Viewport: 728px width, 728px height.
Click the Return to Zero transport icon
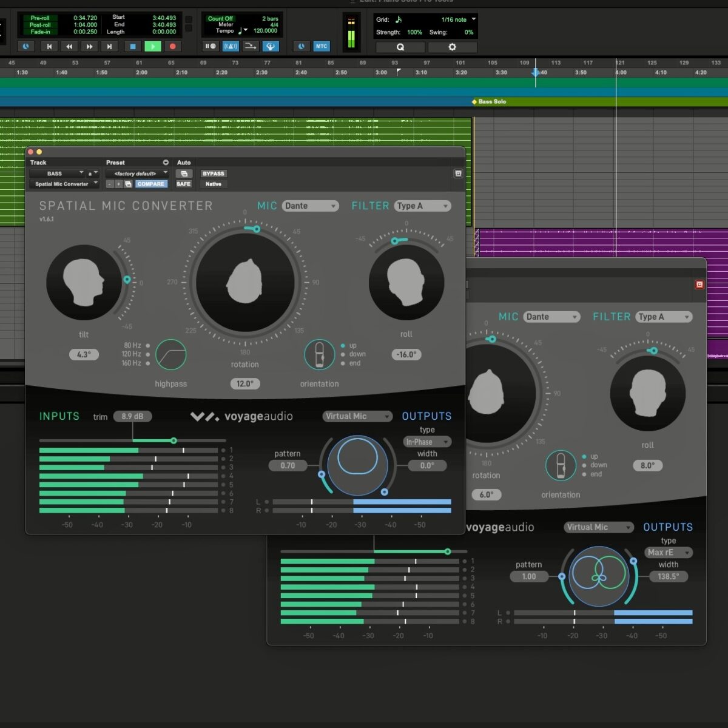[49, 46]
